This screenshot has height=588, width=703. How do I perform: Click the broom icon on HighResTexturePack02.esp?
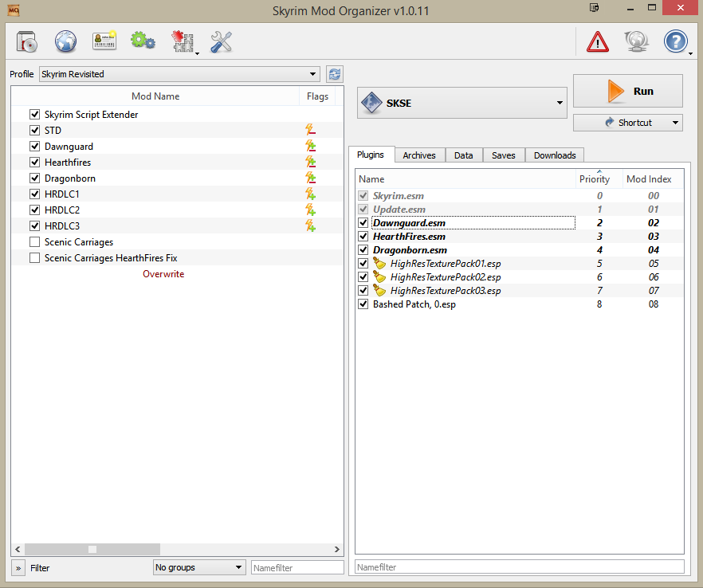pyautogui.click(x=379, y=277)
